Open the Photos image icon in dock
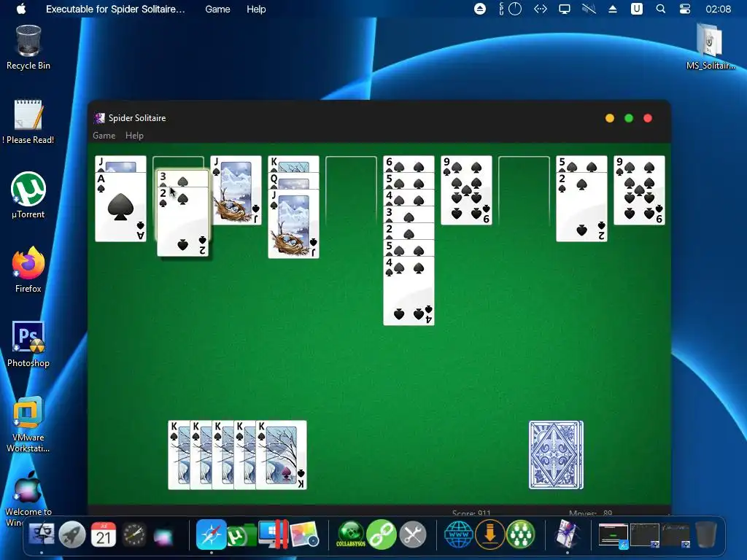Image resolution: width=747 pixels, height=560 pixels. coord(304,534)
